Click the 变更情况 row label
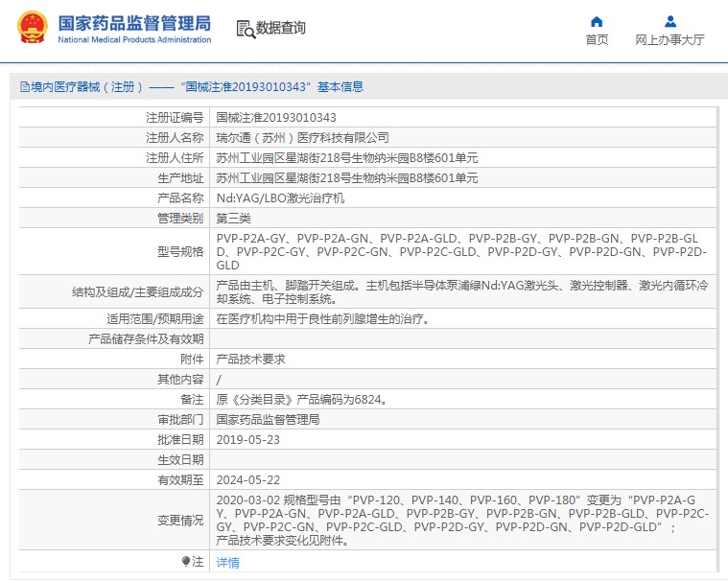The image size is (728, 581). pos(180,521)
